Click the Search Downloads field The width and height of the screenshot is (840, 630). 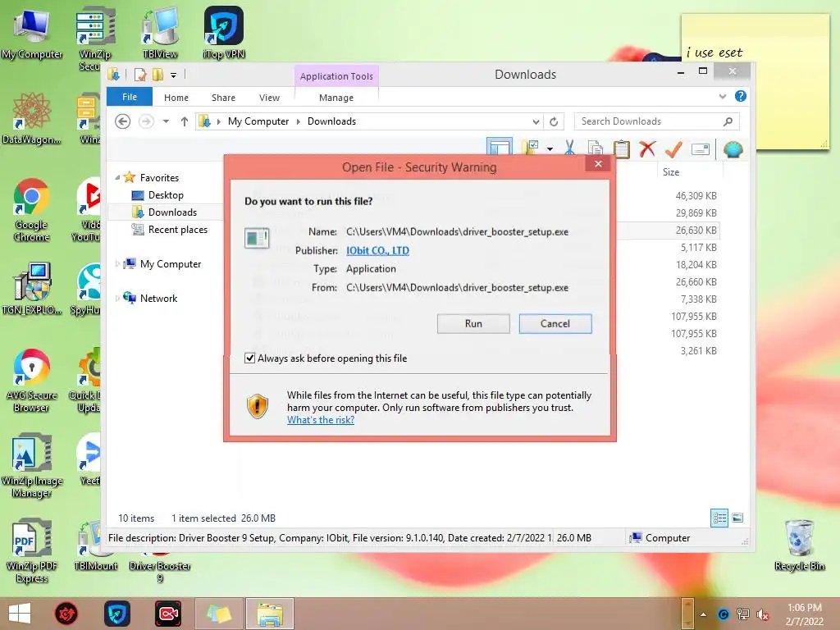(657, 121)
